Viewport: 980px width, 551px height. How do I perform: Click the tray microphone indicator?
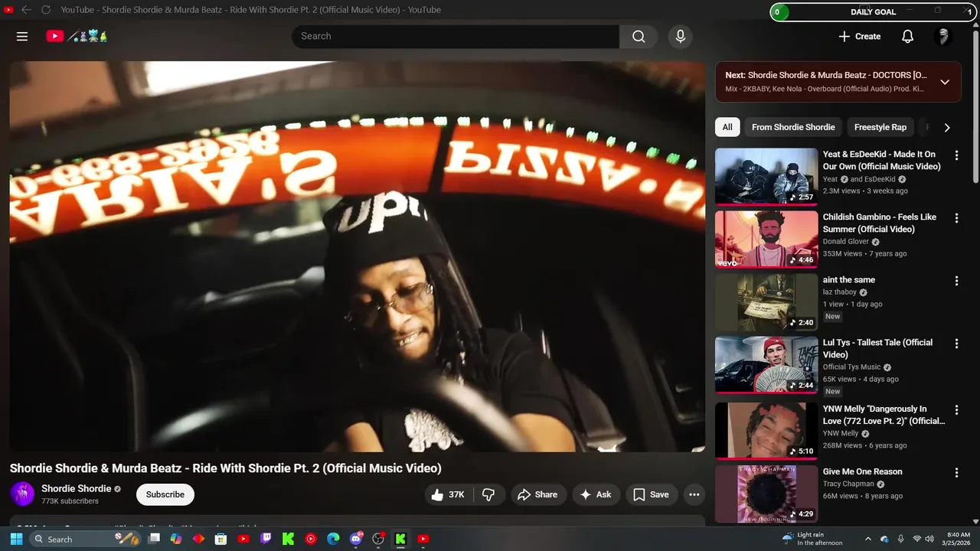(900, 539)
